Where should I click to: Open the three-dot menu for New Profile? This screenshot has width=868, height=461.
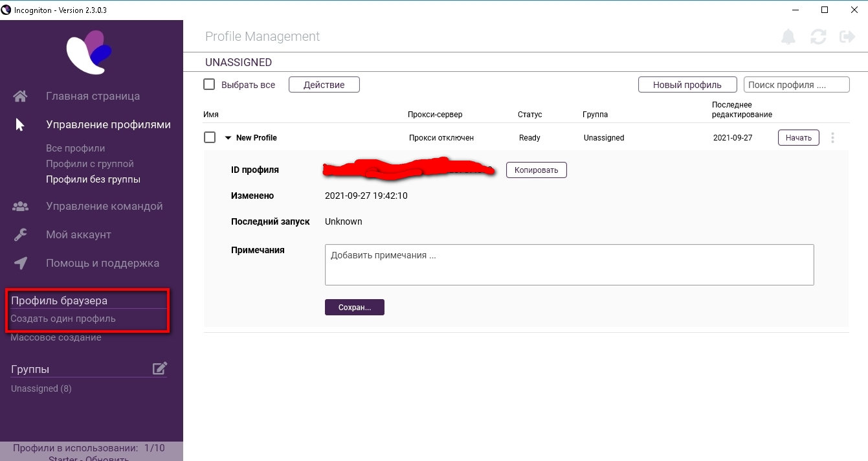coord(833,138)
